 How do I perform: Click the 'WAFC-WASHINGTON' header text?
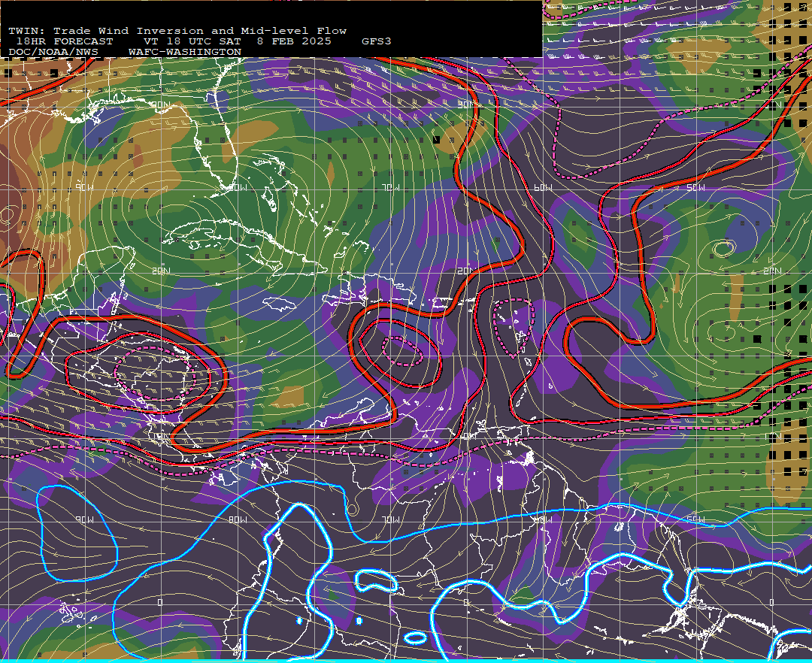[x=185, y=53]
